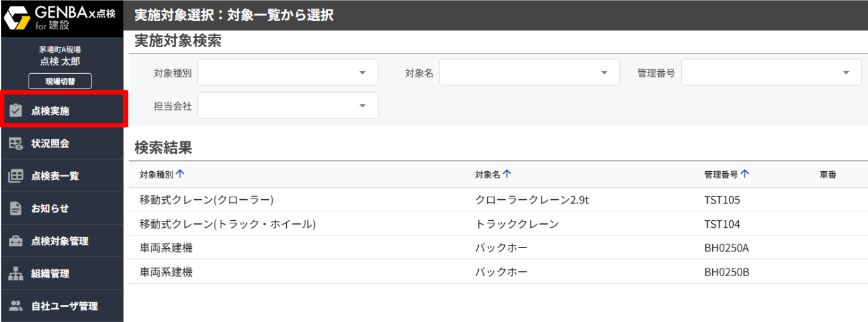Sort by 対象種別 using arrow icon
This screenshot has height=322, width=868.
coord(180,174)
